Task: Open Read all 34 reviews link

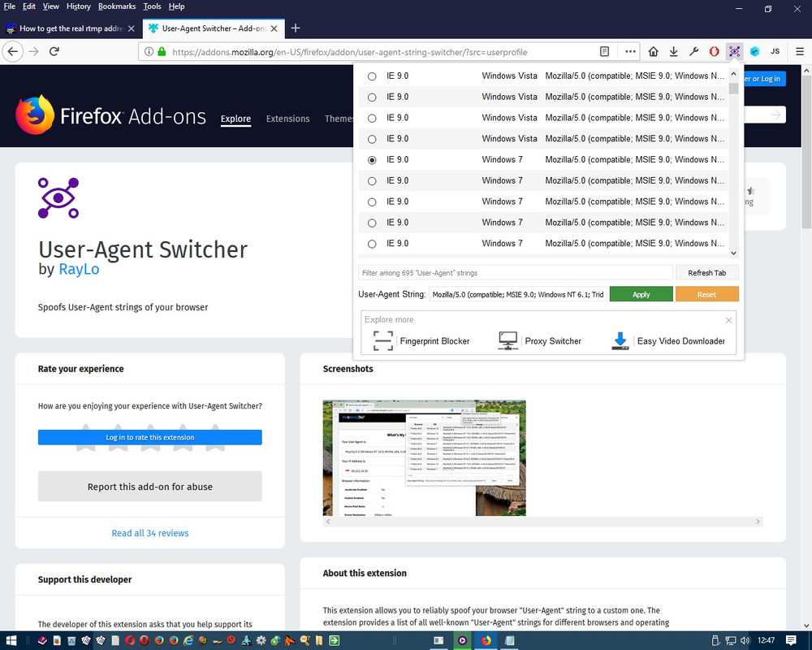Action: [x=150, y=533]
